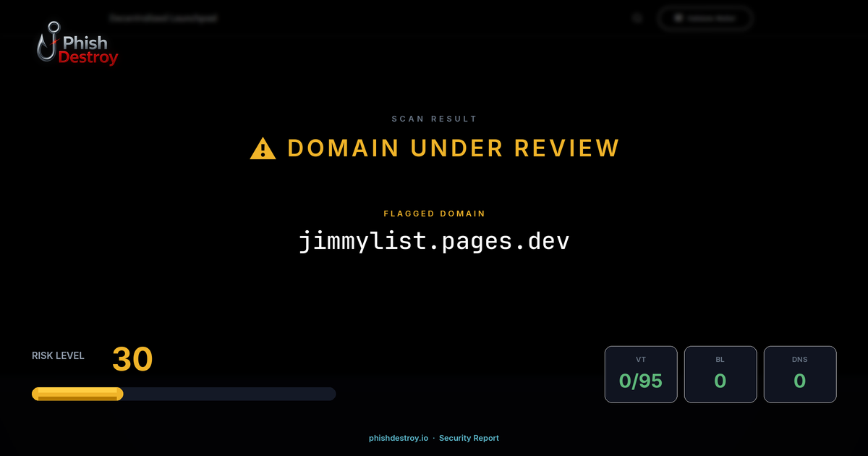Screen dimensions: 868x456
Task: Open the phishdestroy.io link in the footer
Action: click(398, 438)
